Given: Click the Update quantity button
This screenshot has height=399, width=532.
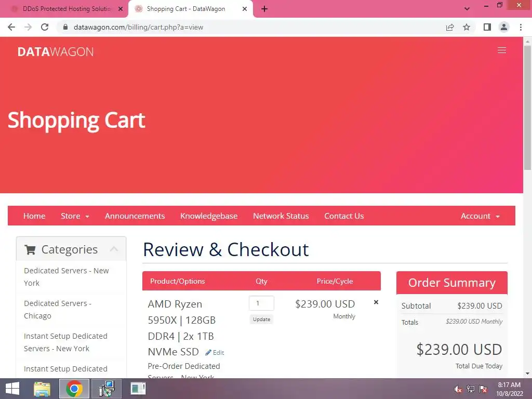Looking at the screenshot, I should [x=262, y=320].
